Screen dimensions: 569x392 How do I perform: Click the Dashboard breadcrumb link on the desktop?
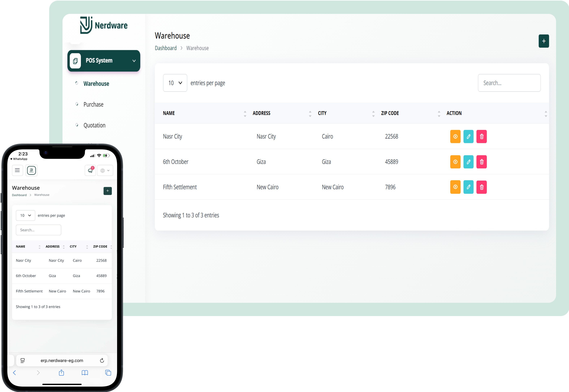pyautogui.click(x=166, y=48)
